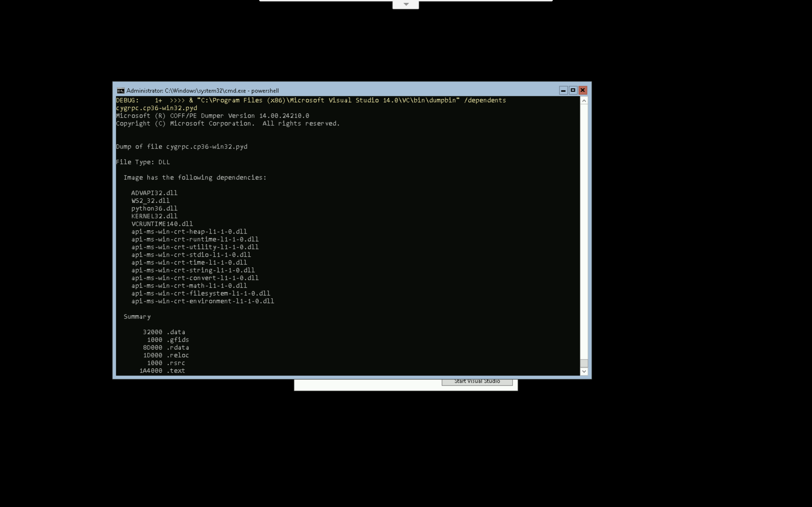Click the ADVAPI32.dll dependency entry

(x=154, y=193)
